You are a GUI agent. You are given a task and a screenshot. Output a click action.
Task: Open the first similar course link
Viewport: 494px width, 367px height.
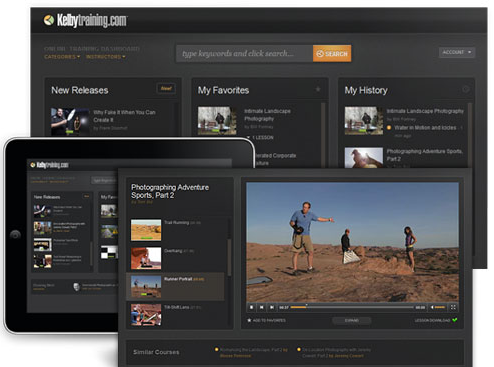251,353
